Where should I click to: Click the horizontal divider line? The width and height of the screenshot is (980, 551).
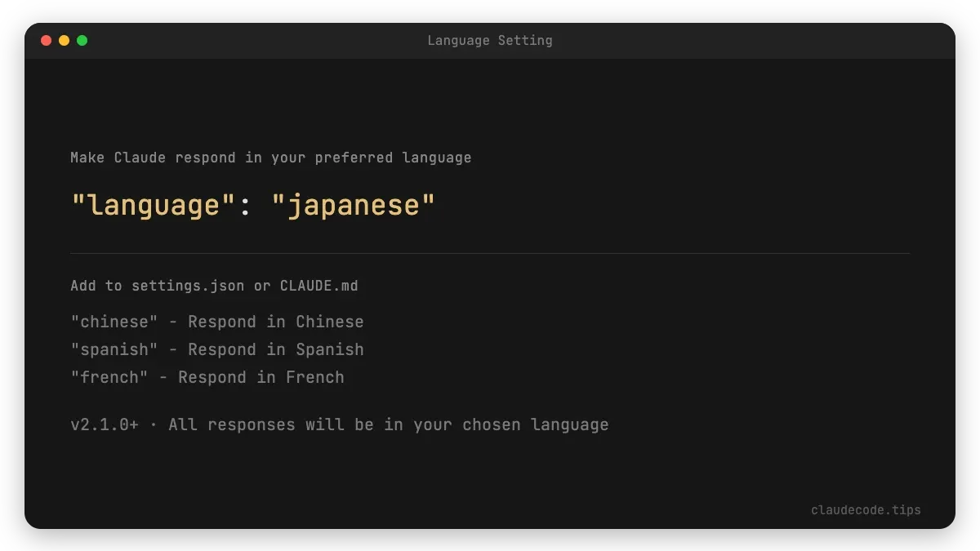click(x=490, y=251)
